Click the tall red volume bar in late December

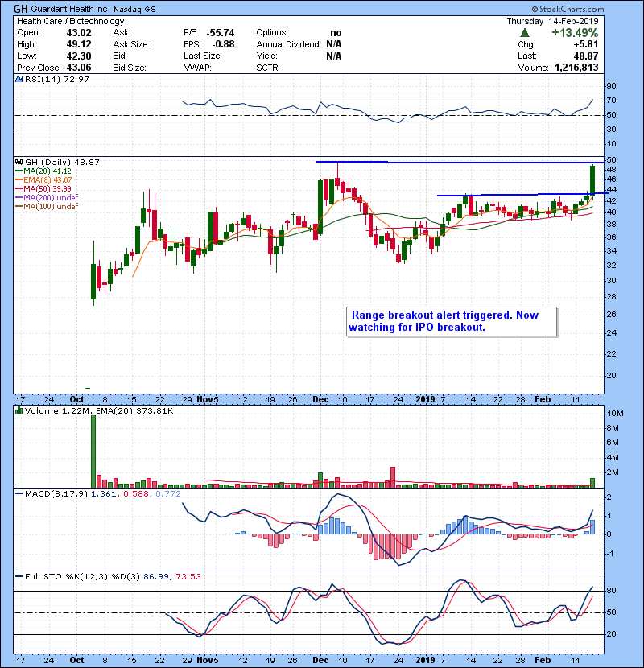click(393, 477)
